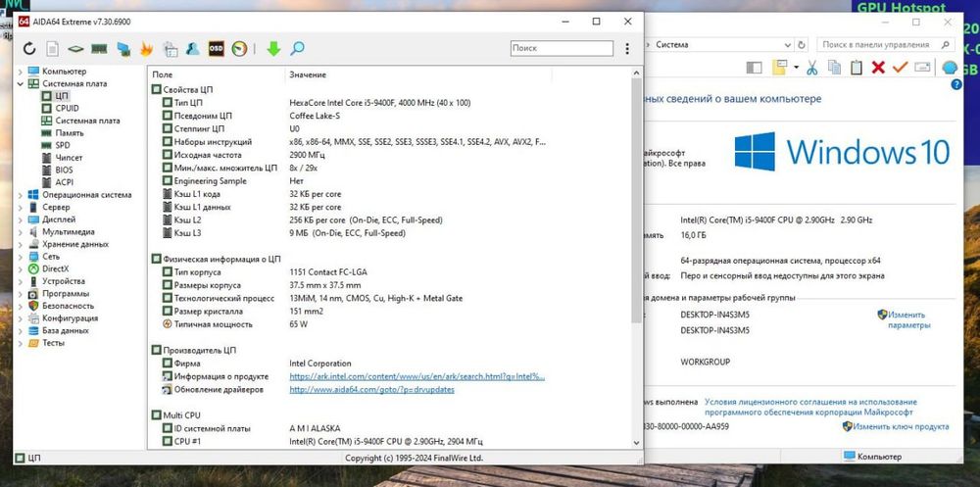Click the AIDA64 Поиск search field
The width and height of the screenshot is (980, 487).
pos(562,48)
